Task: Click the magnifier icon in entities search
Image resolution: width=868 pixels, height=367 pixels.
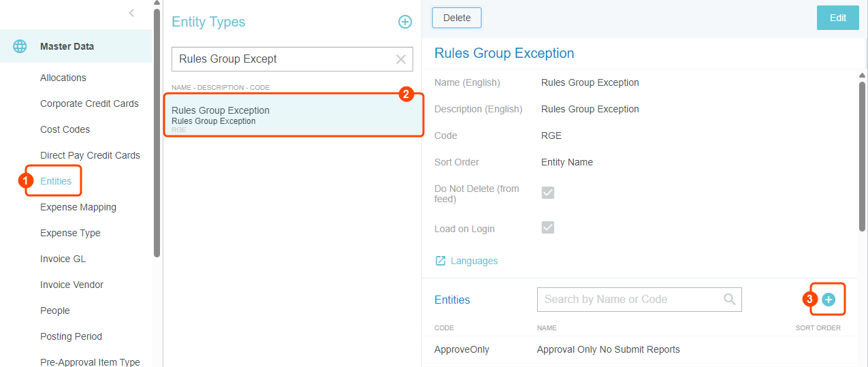Action: coord(729,299)
